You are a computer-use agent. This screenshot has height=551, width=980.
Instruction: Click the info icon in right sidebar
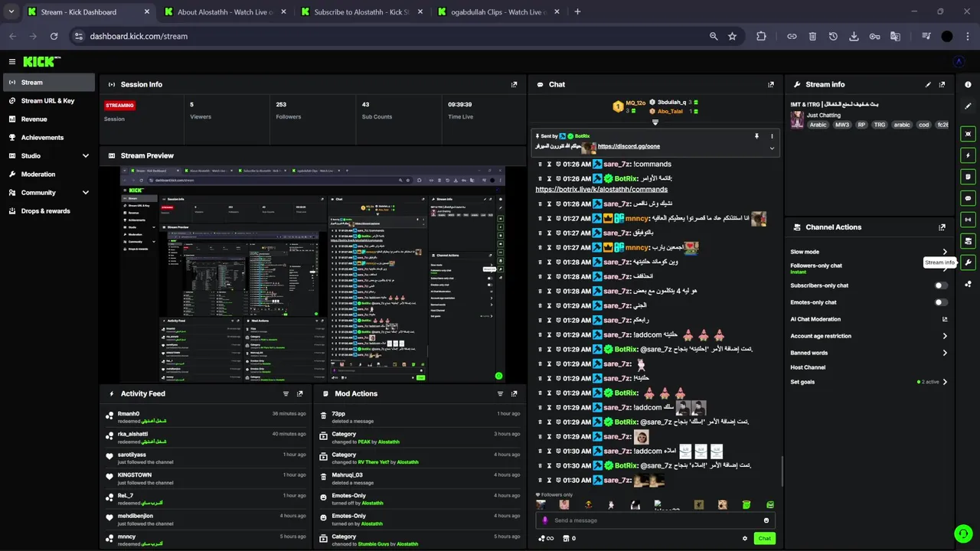coord(968,85)
